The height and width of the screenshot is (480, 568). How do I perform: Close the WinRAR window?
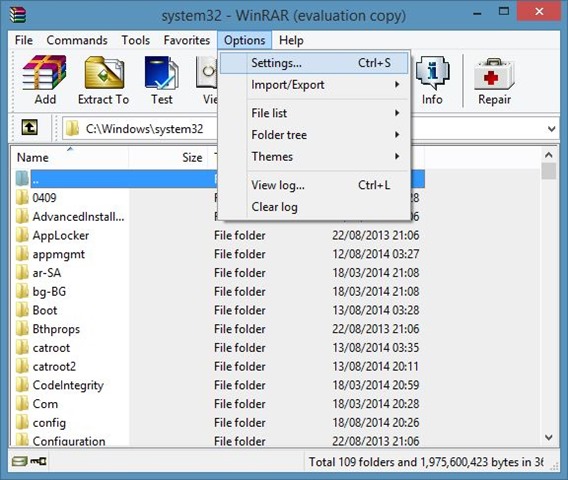point(539,12)
